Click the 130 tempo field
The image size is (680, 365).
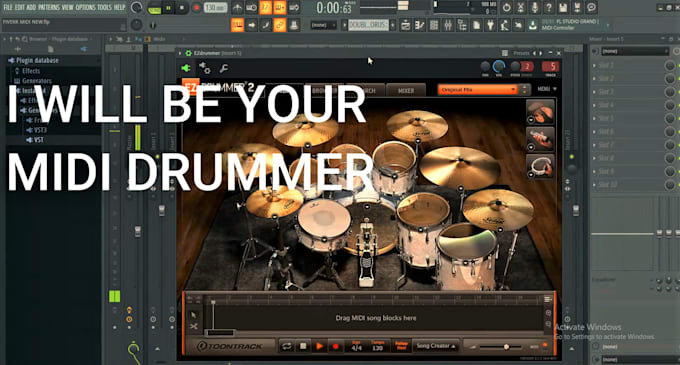(215, 8)
